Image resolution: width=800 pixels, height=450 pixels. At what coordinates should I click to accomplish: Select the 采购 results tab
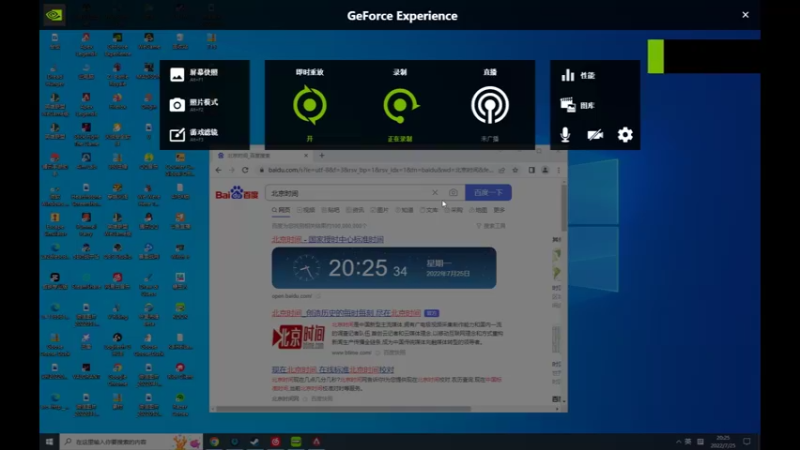click(453, 210)
